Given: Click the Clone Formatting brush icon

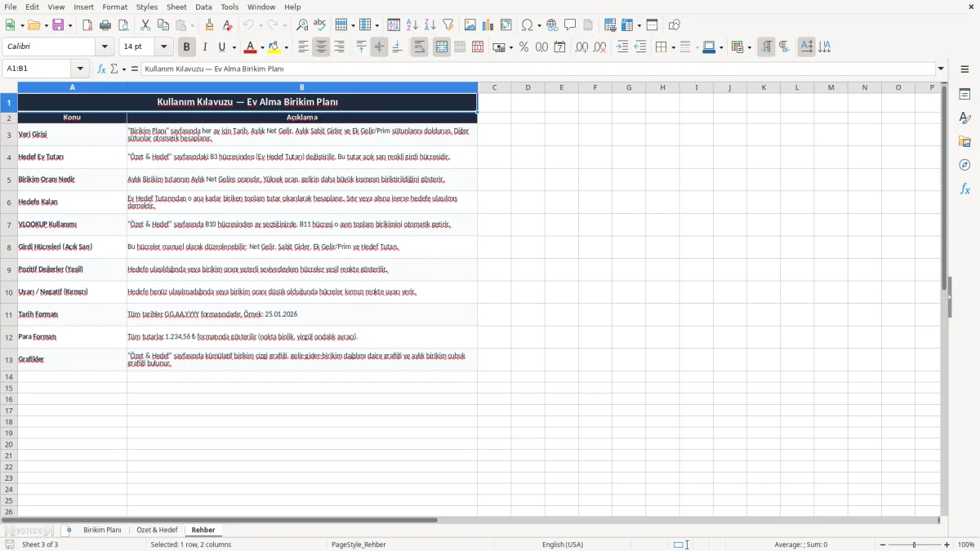Looking at the screenshot, I should coord(209,25).
